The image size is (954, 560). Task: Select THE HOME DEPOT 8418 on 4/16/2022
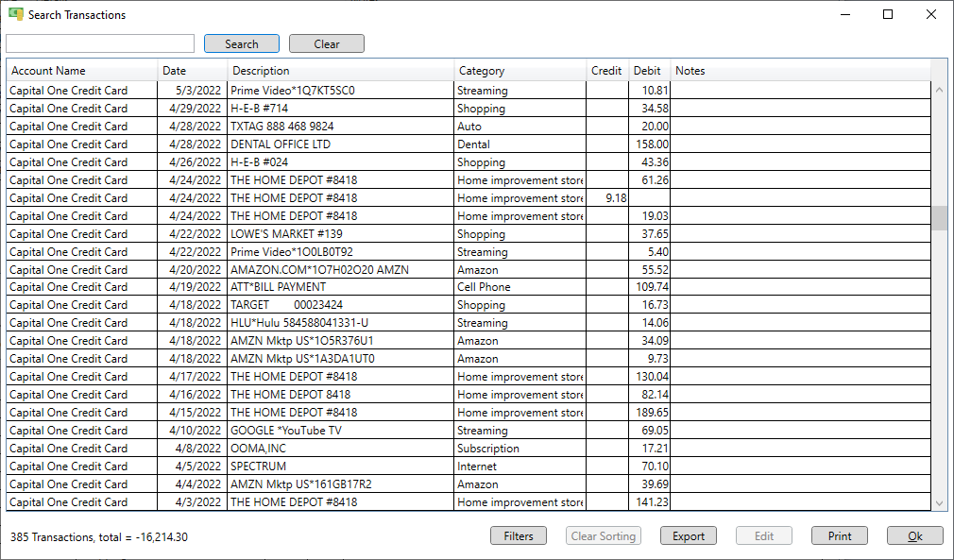pos(468,395)
